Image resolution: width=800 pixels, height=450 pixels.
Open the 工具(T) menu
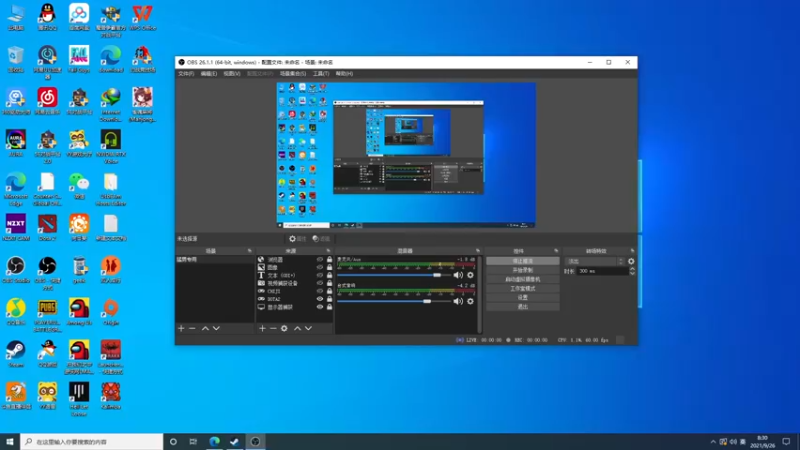coord(320,74)
